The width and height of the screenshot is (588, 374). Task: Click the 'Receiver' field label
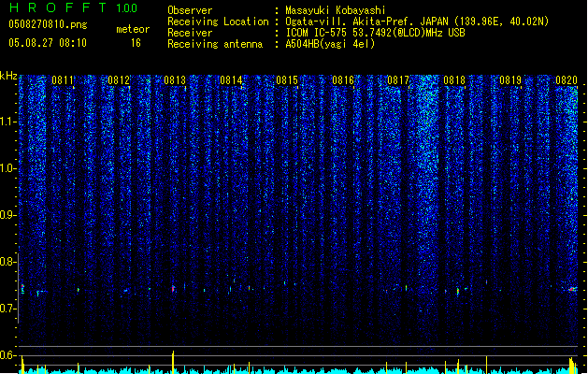point(190,33)
